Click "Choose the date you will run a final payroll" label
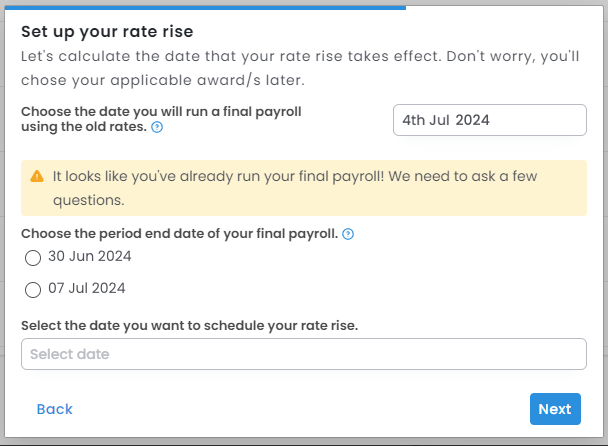The width and height of the screenshot is (608, 446). [x=160, y=112]
